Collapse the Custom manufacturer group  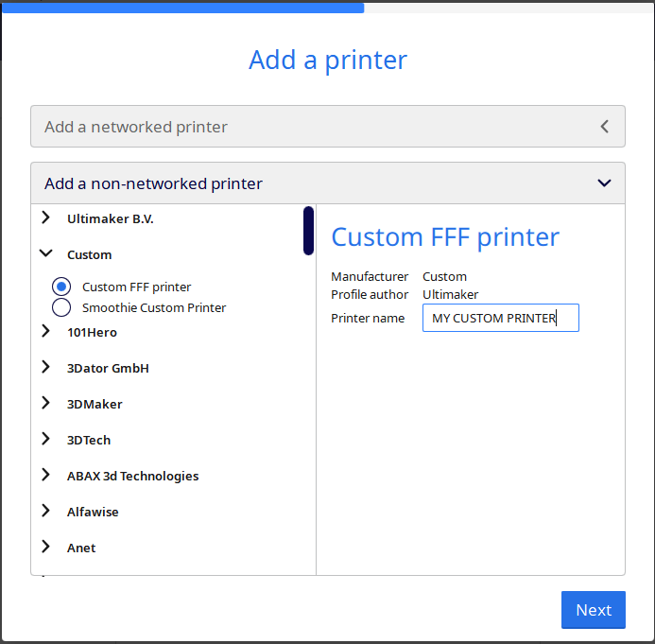[x=46, y=253]
